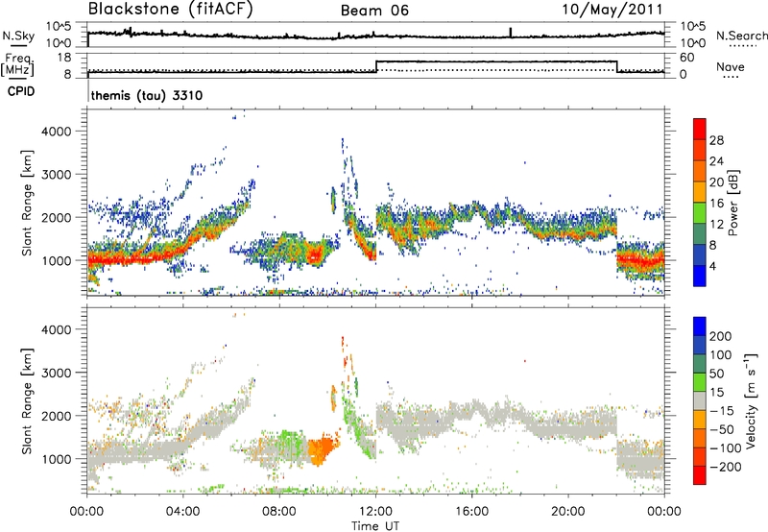Click the 'Nave' label
Viewport: 768px width, 532px height.
tap(731, 67)
